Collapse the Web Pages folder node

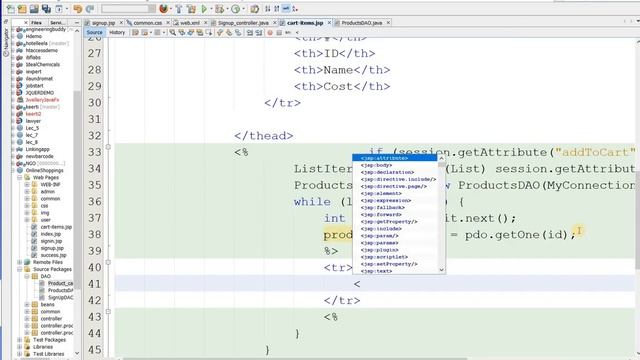[x=20, y=178]
